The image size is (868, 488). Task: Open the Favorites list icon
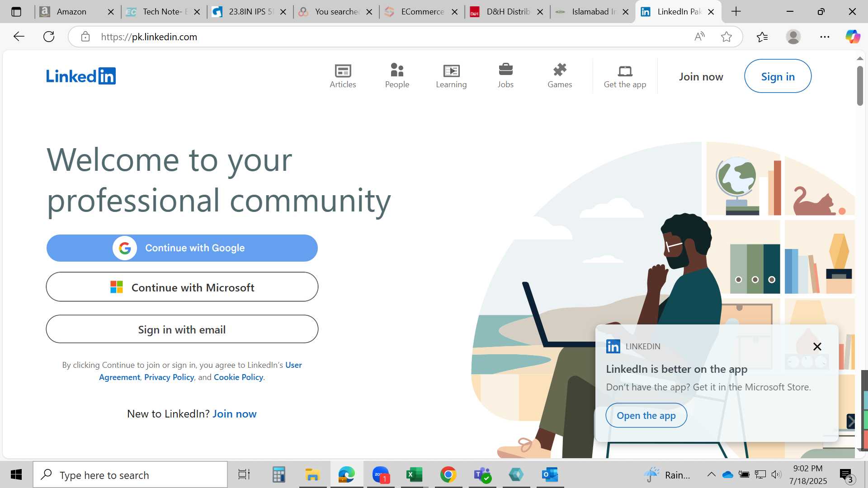coord(762,37)
